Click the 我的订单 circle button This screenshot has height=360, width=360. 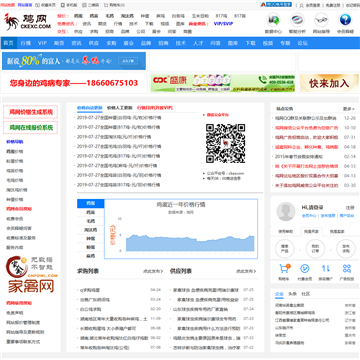pyautogui.click(x=315, y=248)
